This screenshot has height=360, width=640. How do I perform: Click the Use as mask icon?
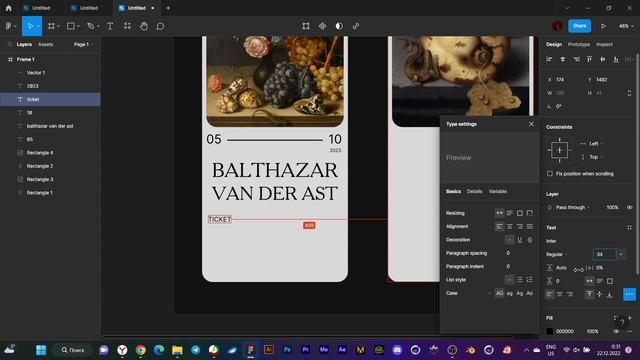(339, 26)
